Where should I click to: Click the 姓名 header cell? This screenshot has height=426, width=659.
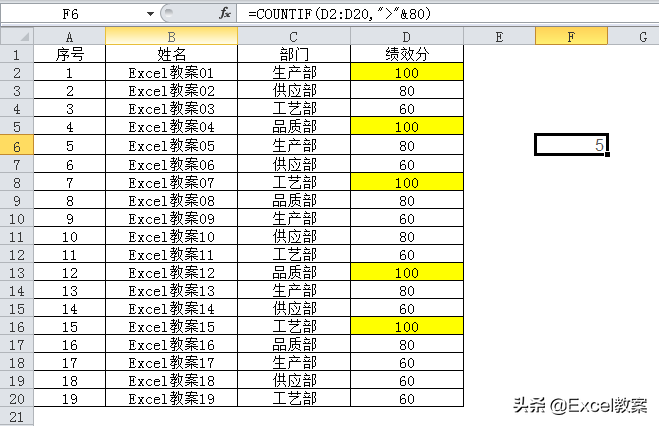(171, 54)
